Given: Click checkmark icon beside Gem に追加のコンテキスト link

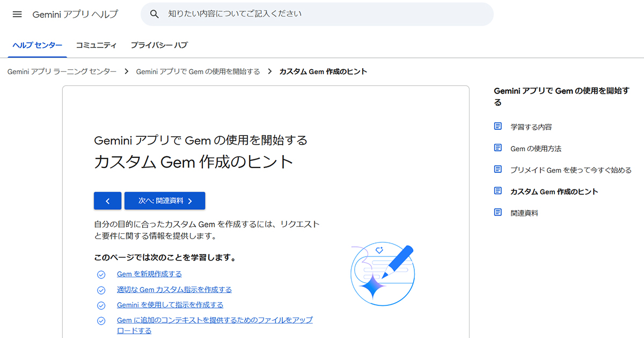Looking at the screenshot, I should coord(101,321).
